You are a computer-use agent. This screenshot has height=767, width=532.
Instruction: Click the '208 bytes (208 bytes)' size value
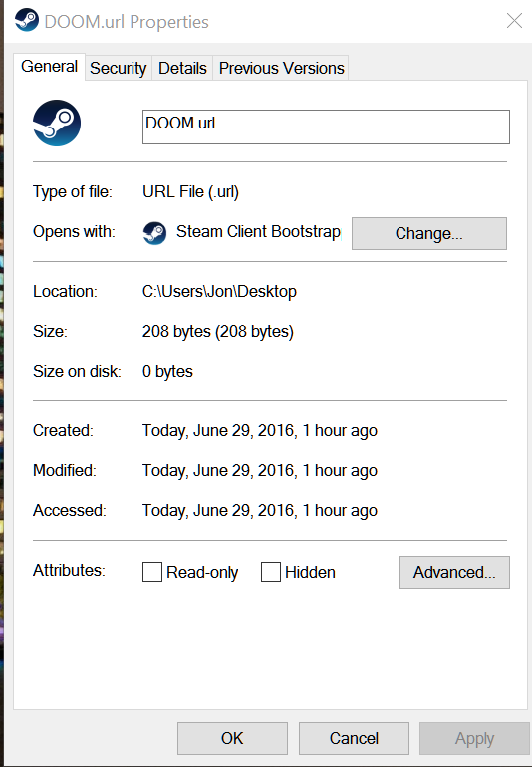[x=218, y=332]
